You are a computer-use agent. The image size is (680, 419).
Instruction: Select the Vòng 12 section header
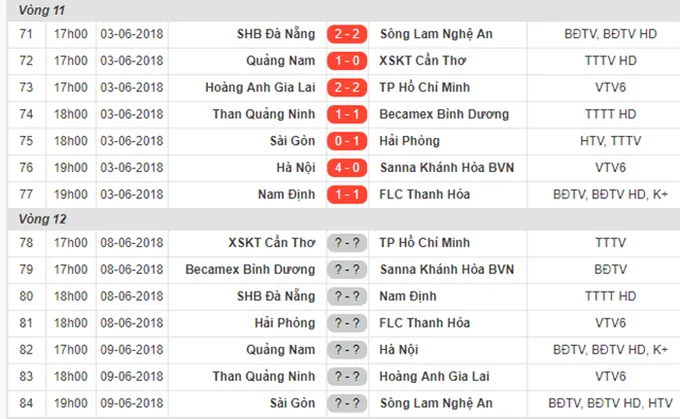click(x=343, y=219)
